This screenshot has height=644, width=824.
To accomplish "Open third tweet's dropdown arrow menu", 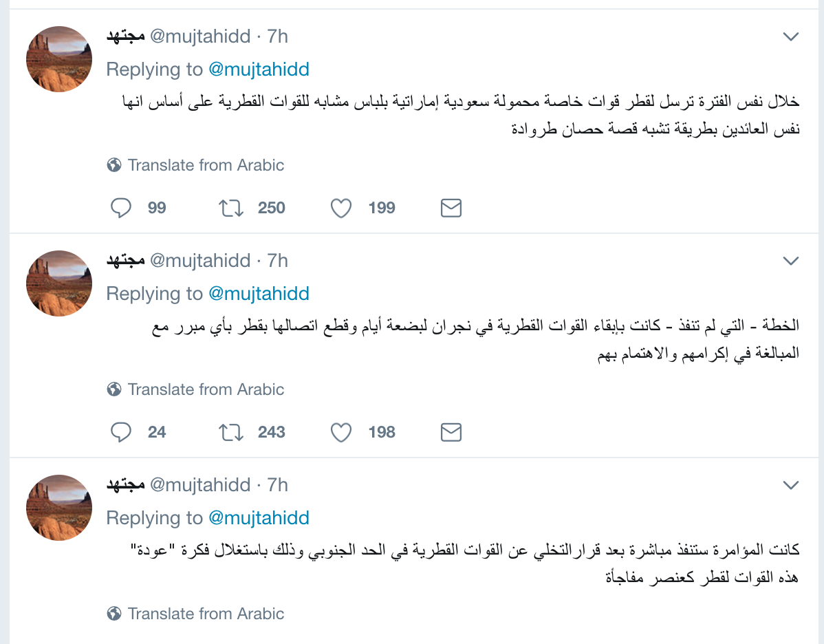I will coord(791,485).
